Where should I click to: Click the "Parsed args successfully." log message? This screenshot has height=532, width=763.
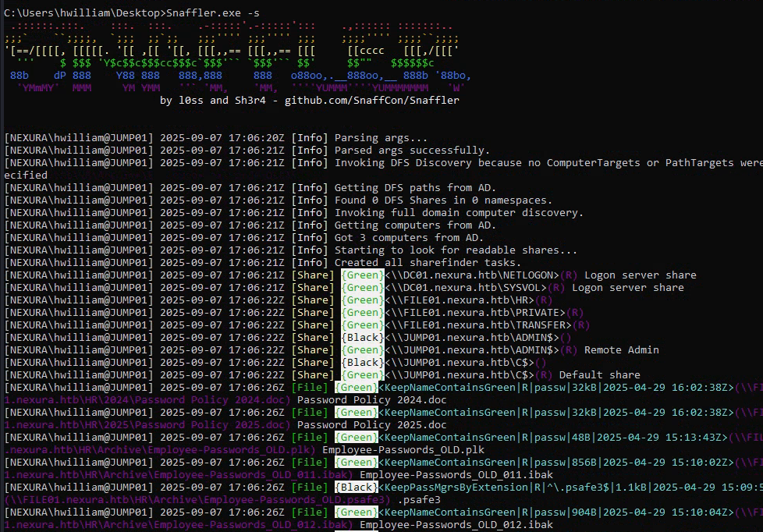coord(412,151)
